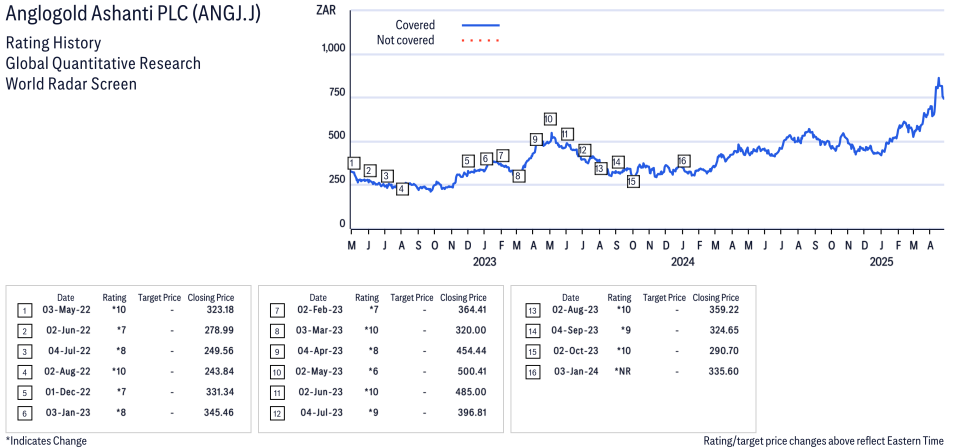Click chart marker 13 on the price line
Screen dimensions: 955x448
601,169
